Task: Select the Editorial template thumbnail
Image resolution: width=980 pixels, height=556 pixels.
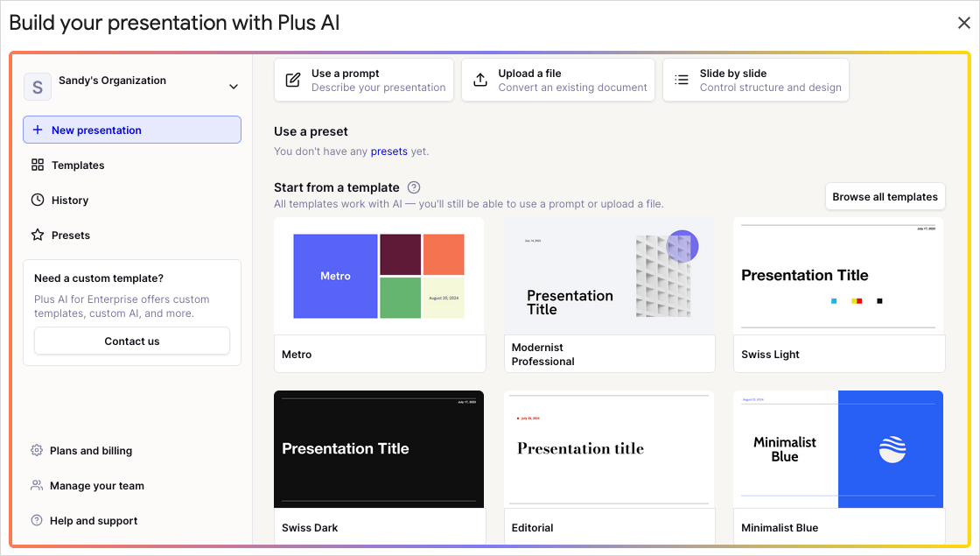Action: point(609,449)
